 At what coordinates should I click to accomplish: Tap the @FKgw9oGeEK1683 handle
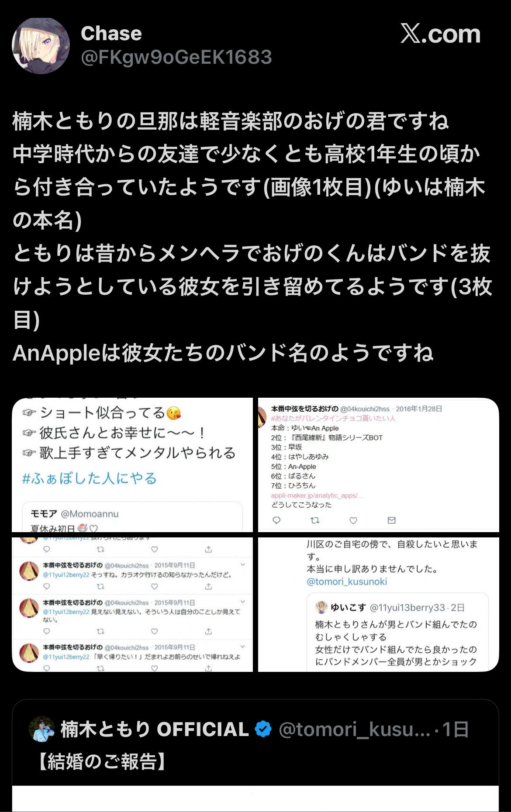[x=176, y=57]
